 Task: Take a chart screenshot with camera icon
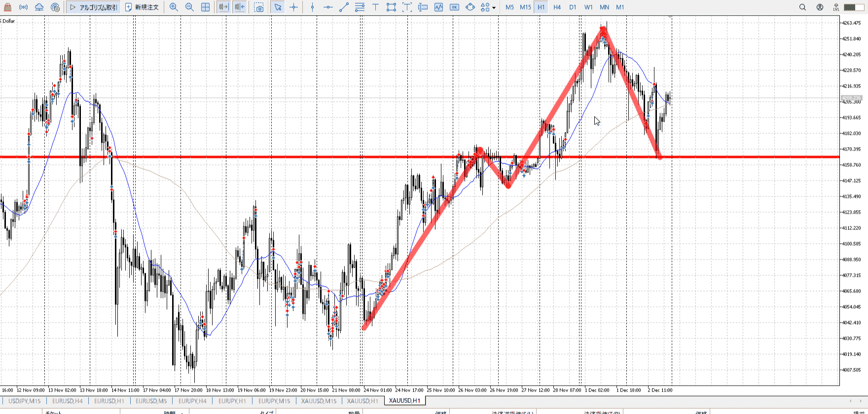click(x=259, y=7)
